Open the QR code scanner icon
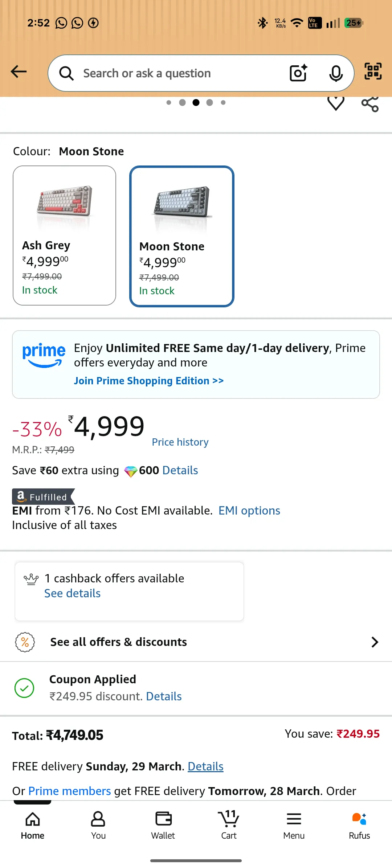Screen dimensions: 392x868 [373, 71]
